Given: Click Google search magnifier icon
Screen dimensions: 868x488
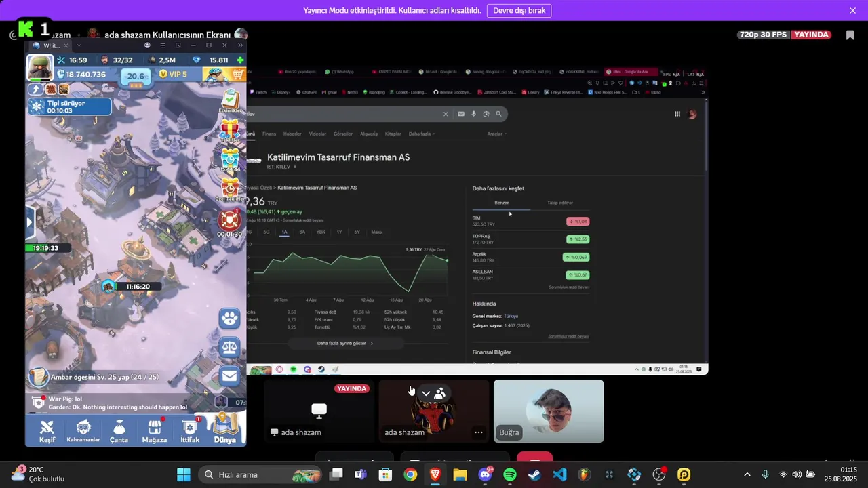Looking at the screenshot, I should [498, 114].
